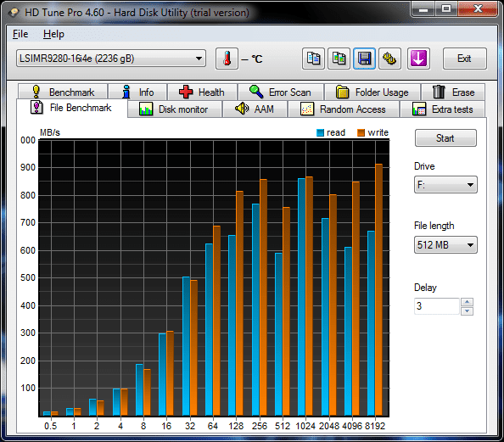This screenshot has width=504, height=442.
Task: Click the Exit button
Action: pyautogui.click(x=464, y=59)
